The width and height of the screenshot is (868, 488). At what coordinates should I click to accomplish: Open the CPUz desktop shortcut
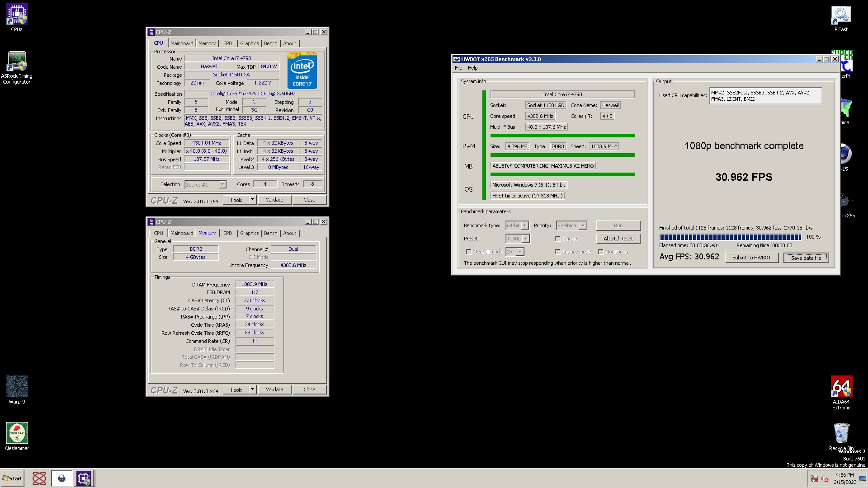17,18
